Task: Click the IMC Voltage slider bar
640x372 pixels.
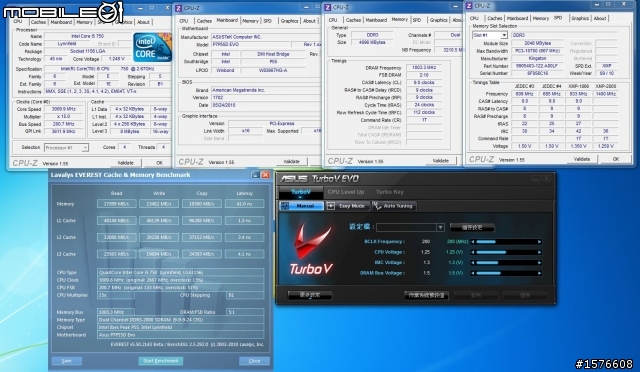Action: tap(506, 263)
